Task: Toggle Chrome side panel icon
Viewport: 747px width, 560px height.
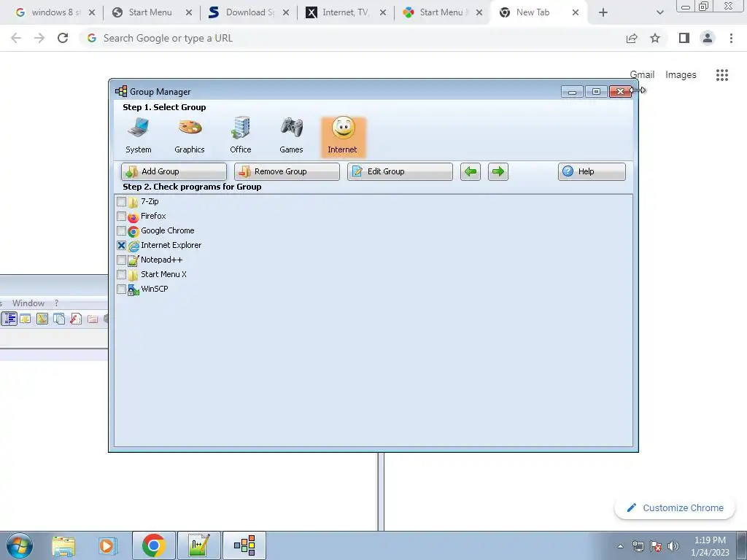Action: pyautogui.click(x=684, y=38)
